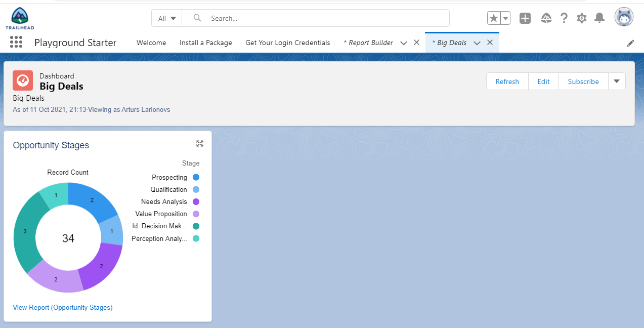Click the Viewing as Arturs Larionovs text
This screenshot has width=644, height=328.
click(129, 109)
